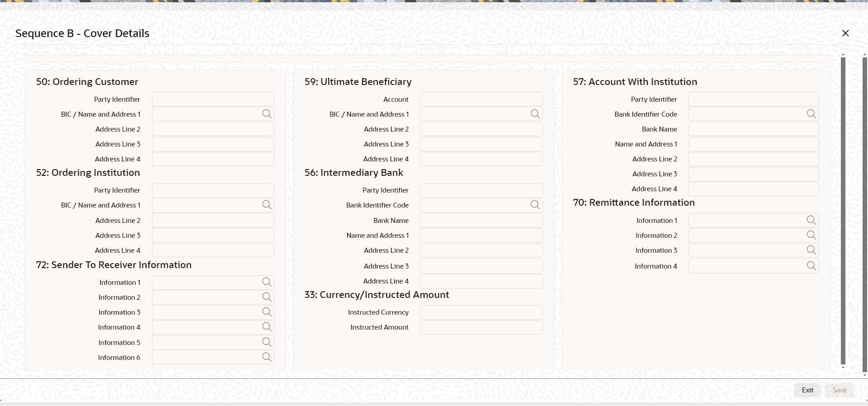Focus Intermediary Bank Address Line 4 field

pos(481,281)
